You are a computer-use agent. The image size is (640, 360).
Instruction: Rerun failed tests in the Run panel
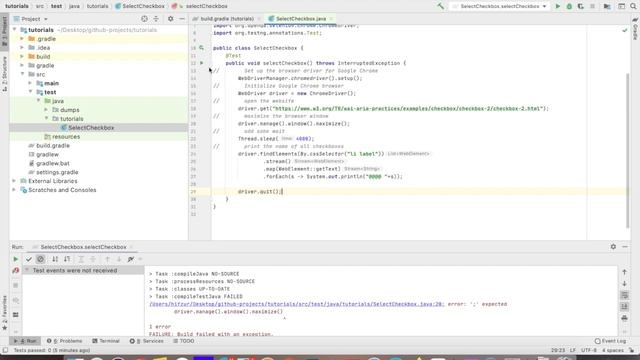tap(16, 271)
